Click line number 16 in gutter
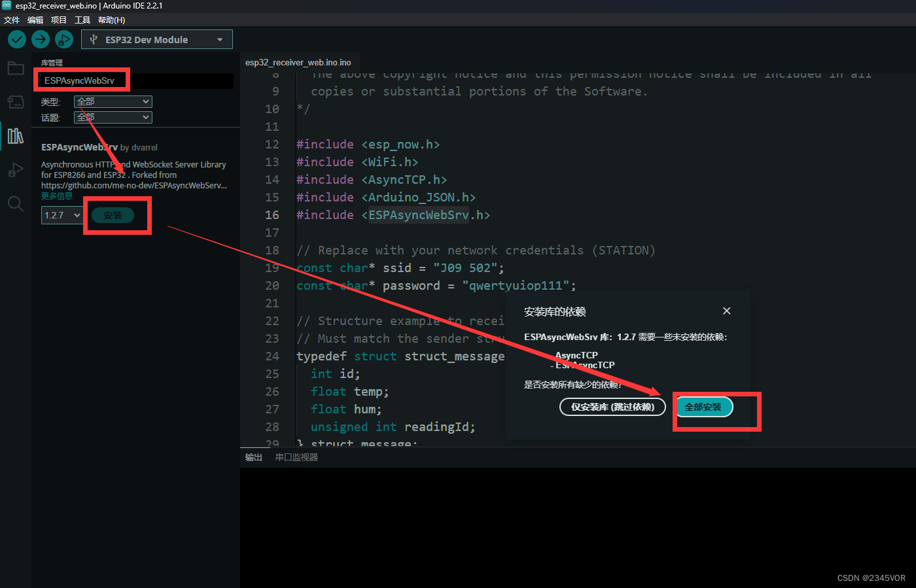Image resolution: width=916 pixels, height=588 pixels. tap(272, 215)
